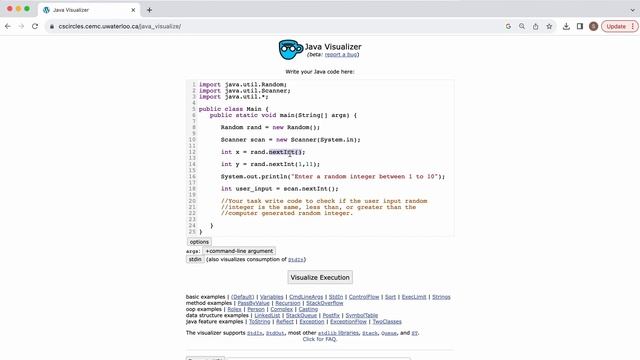Click the browser forward arrow
This screenshot has width=640, height=360.
21,26
